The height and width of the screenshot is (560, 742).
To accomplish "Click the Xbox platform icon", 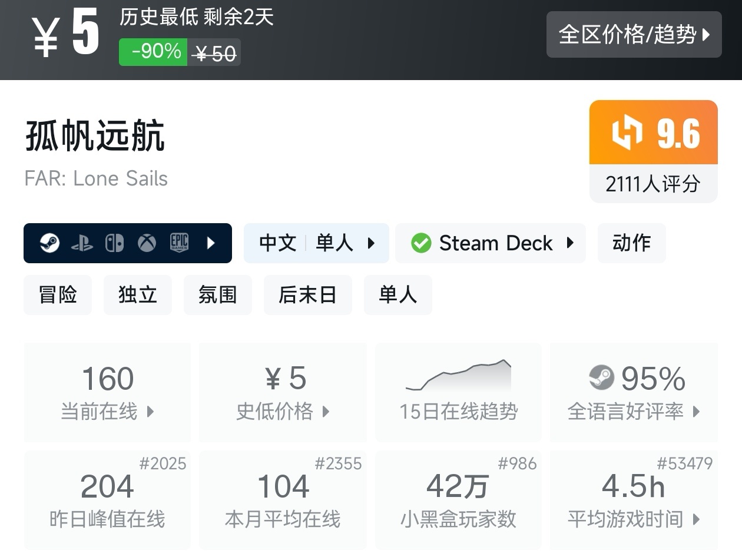I will (147, 243).
